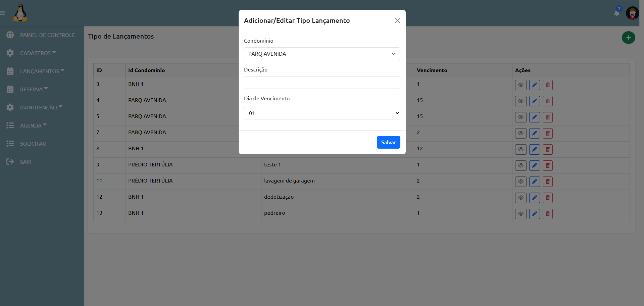Open Painel de Controle menu item

pos(47,35)
